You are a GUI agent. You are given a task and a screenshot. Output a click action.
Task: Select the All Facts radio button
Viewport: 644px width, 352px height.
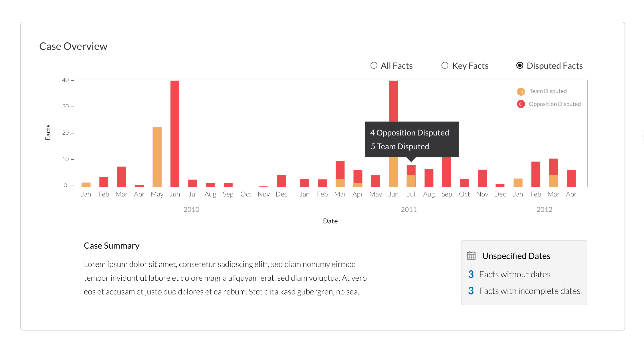(374, 66)
